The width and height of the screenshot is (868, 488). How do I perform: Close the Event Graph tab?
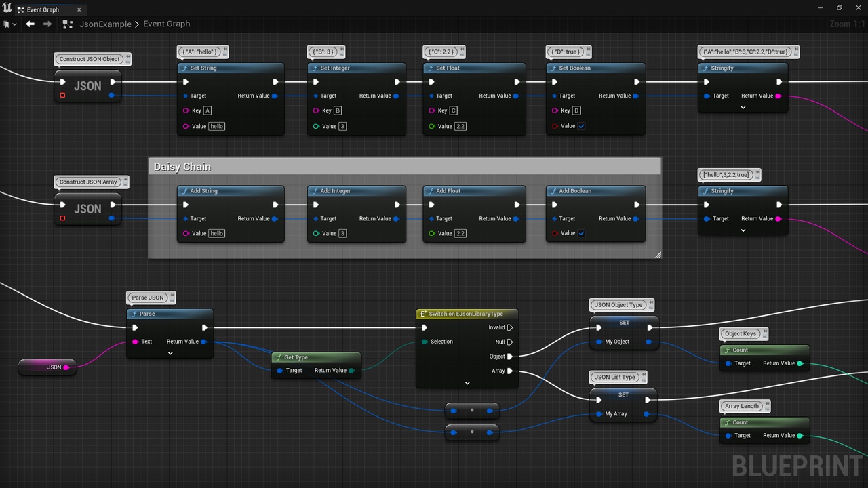[79, 9]
